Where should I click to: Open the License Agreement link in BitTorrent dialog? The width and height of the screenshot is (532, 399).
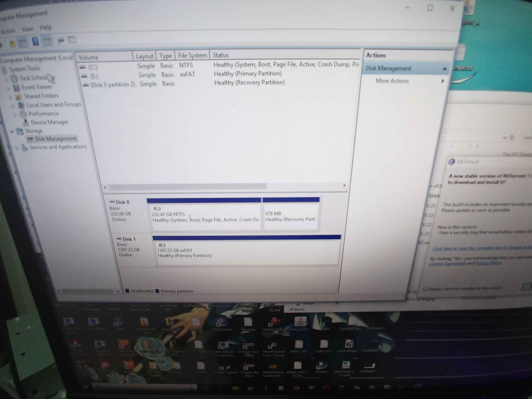(447, 264)
